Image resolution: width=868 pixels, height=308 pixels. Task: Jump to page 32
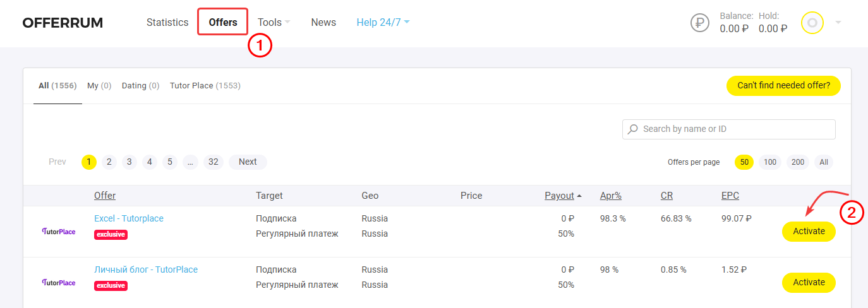(x=214, y=162)
